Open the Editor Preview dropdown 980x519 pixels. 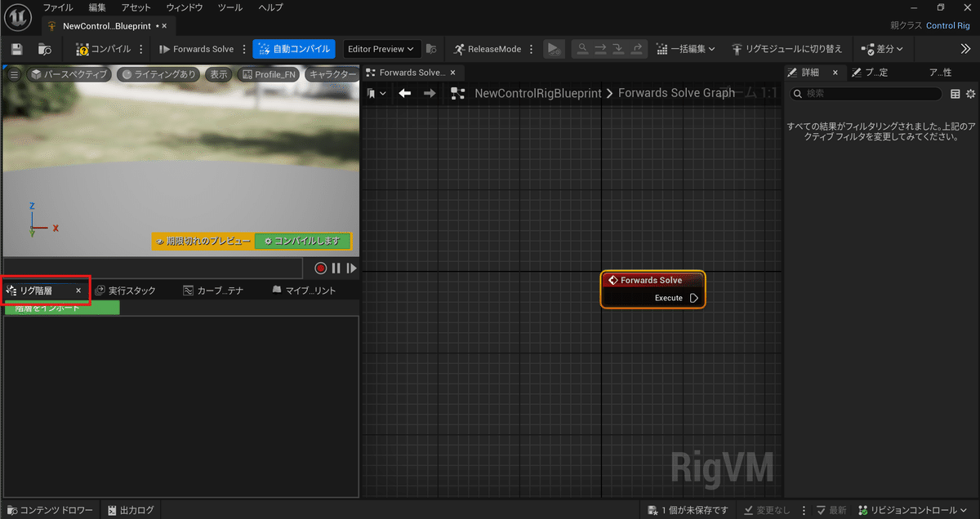tap(382, 49)
